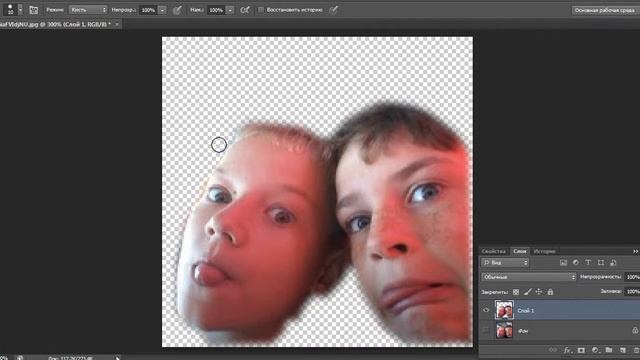
Task: Select the jpg document tab
Action: pos(55,24)
